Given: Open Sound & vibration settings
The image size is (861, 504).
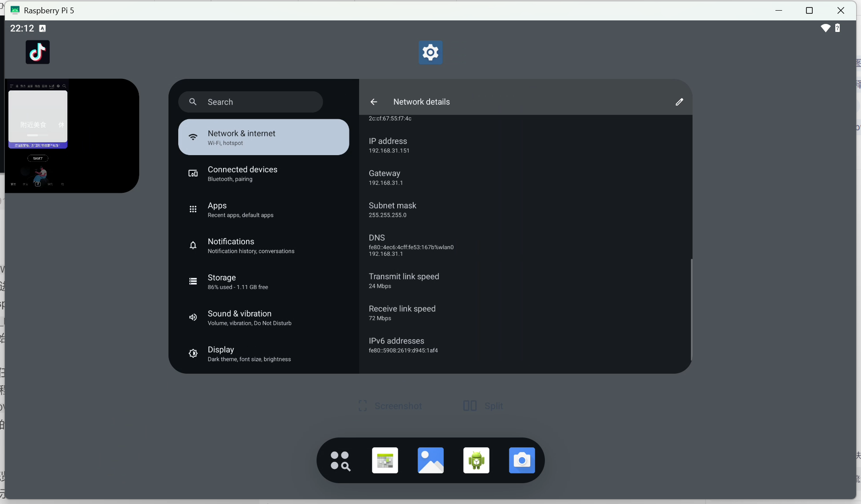Looking at the screenshot, I should click(263, 318).
